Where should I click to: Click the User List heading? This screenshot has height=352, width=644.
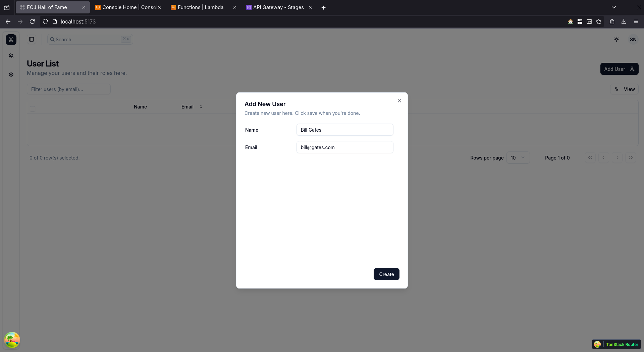click(43, 63)
